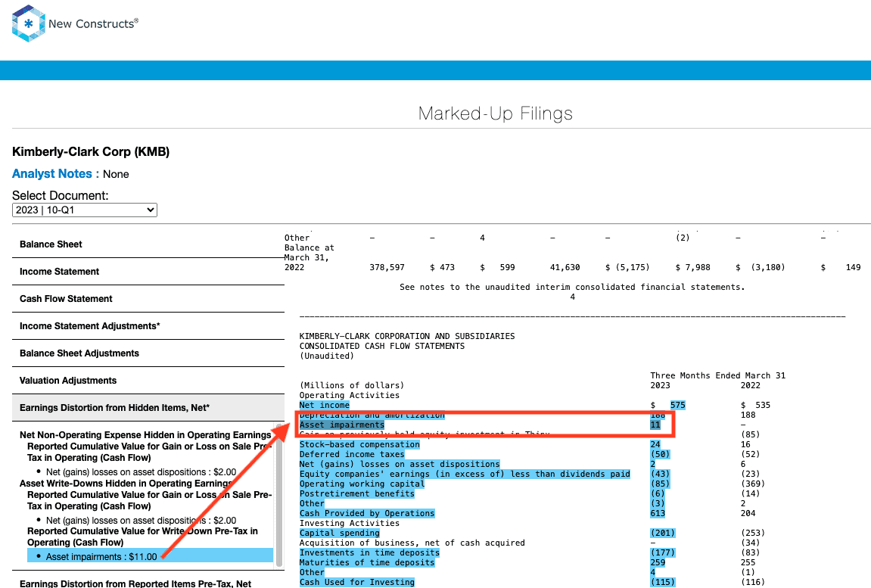Screen dimensions: 871x588
Task: Click the highlighted (201) value
Action: click(x=663, y=533)
